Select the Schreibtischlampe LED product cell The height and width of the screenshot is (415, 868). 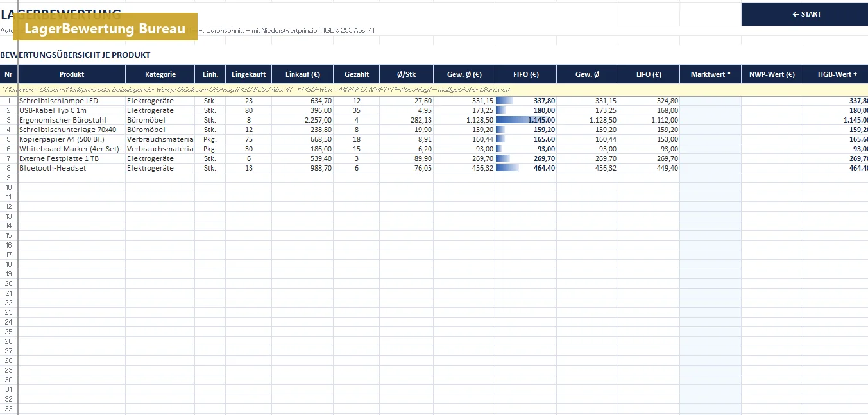[72, 101]
